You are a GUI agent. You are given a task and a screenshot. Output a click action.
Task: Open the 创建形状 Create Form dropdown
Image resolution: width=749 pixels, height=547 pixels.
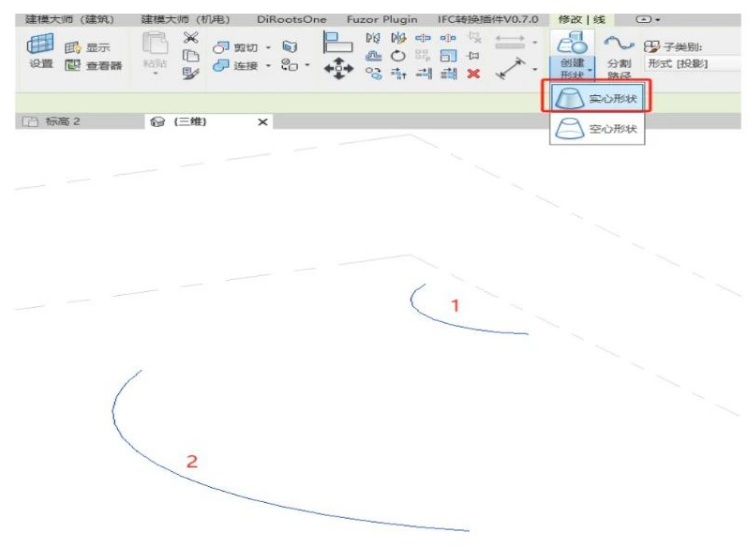point(572,68)
